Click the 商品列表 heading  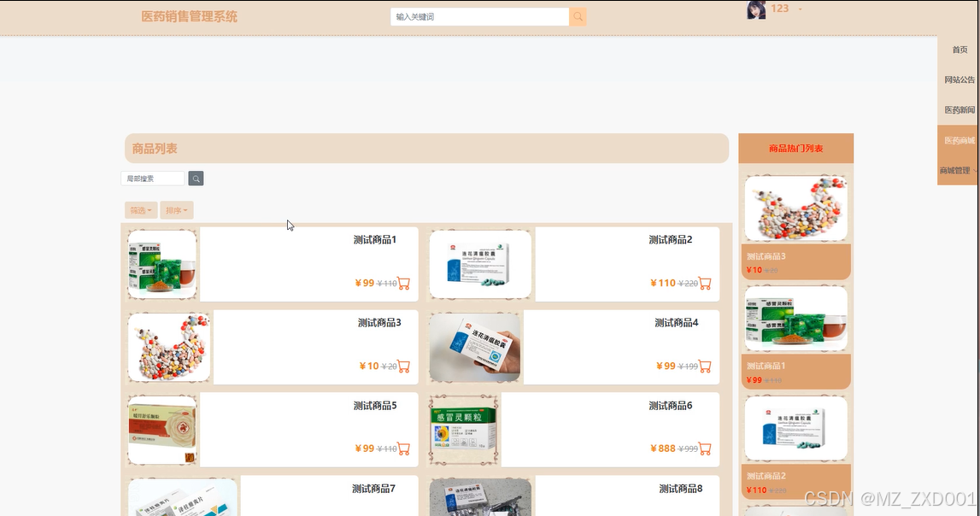tap(155, 149)
